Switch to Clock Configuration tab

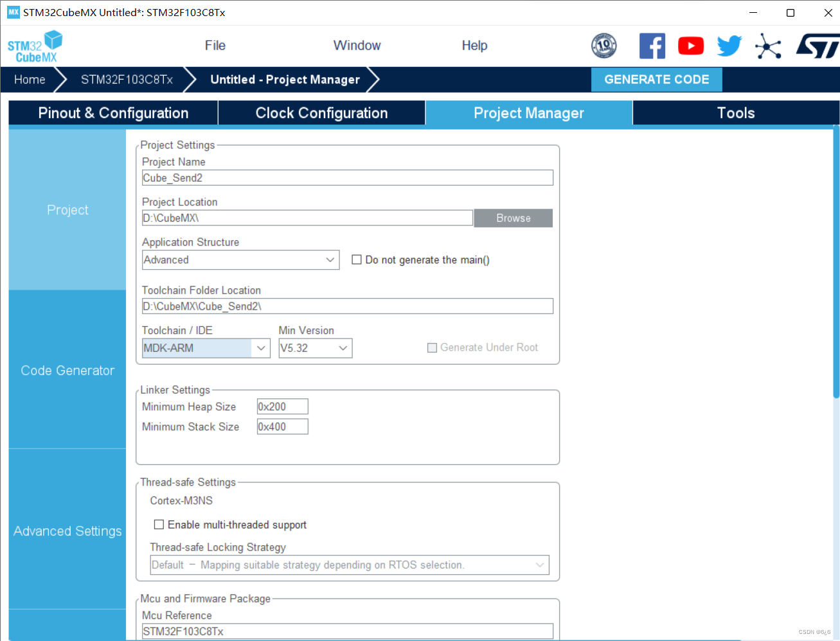point(321,113)
